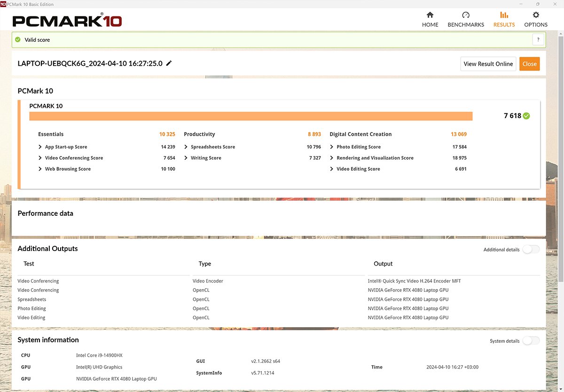Click the question mark help icon
Viewport: 564px width, 392px height.
pyautogui.click(x=538, y=40)
